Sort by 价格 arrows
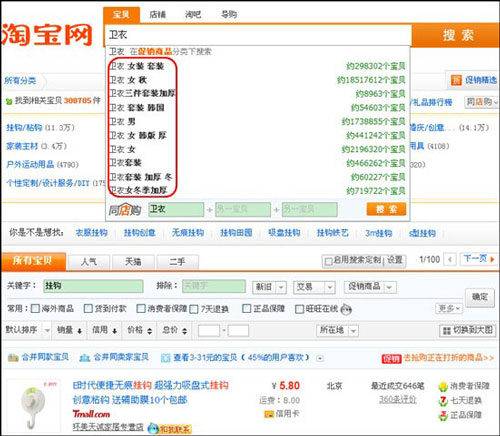The image size is (500, 436). point(149,331)
